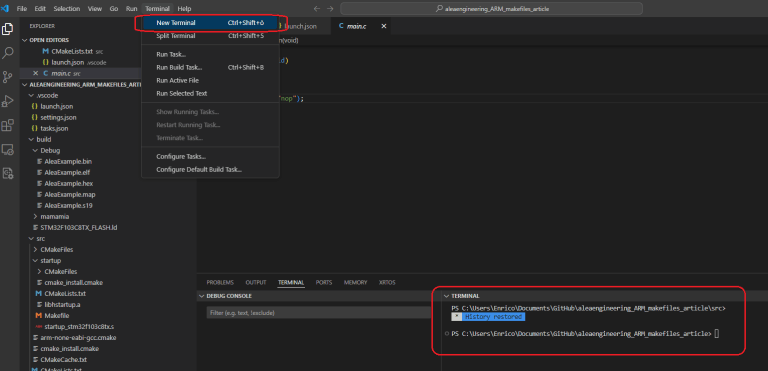Choose New Terminal from Terminal menu
The image size is (768, 371).
(x=210, y=23)
